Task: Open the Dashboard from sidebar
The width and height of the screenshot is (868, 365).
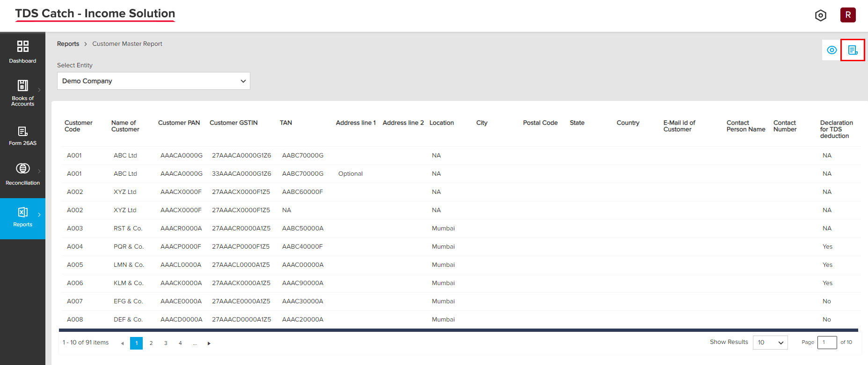Action: [22, 52]
